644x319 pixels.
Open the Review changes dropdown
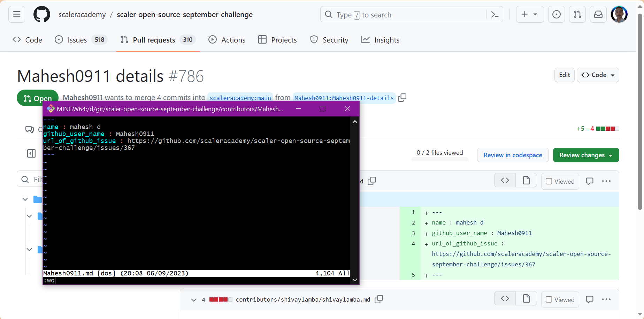(x=586, y=155)
